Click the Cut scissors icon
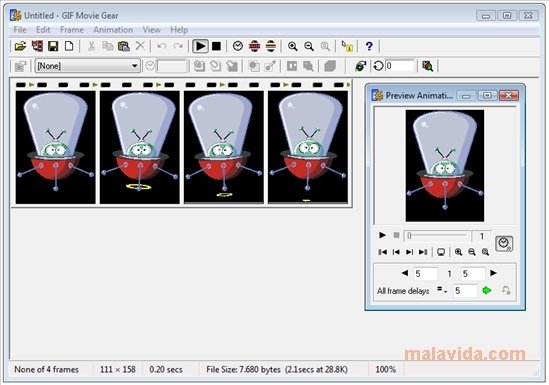This screenshot has width=549, height=385. [x=91, y=46]
